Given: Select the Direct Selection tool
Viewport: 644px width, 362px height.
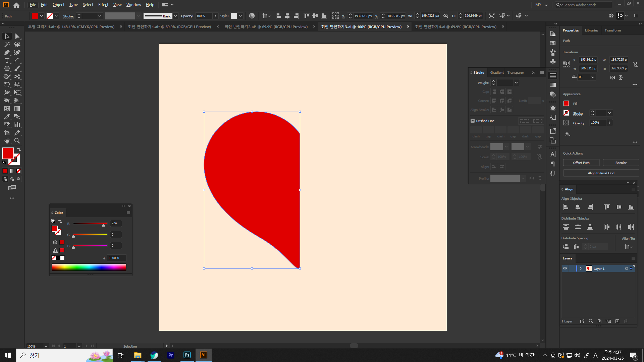Looking at the screenshot, I should tap(17, 36).
